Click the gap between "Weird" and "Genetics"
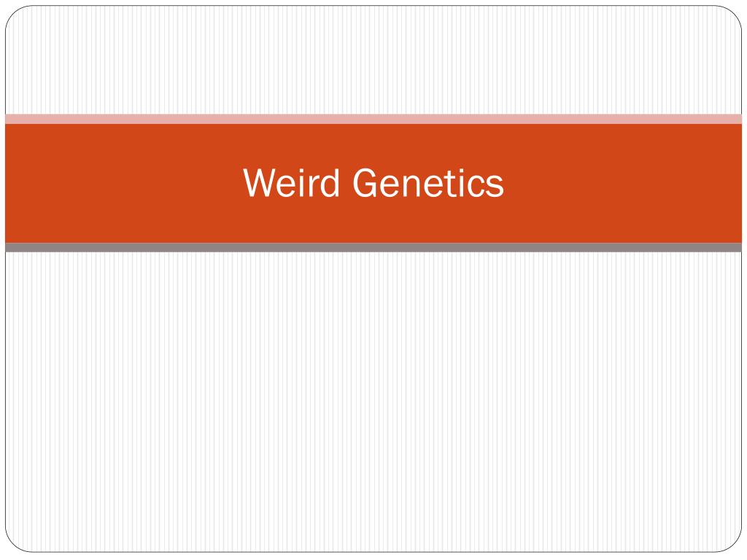This screenshot has height=560, width=747. (347, 183)
